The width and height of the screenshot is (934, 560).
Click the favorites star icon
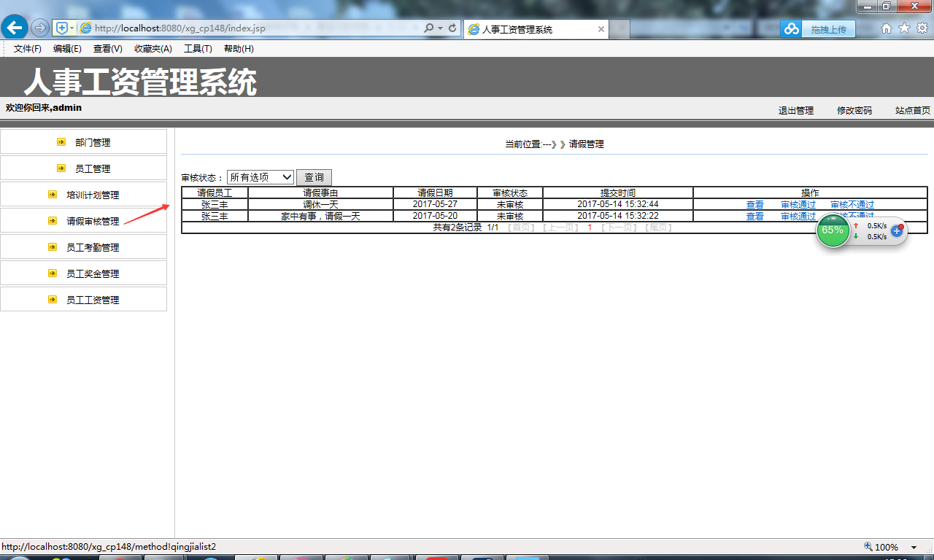point(904,28)
